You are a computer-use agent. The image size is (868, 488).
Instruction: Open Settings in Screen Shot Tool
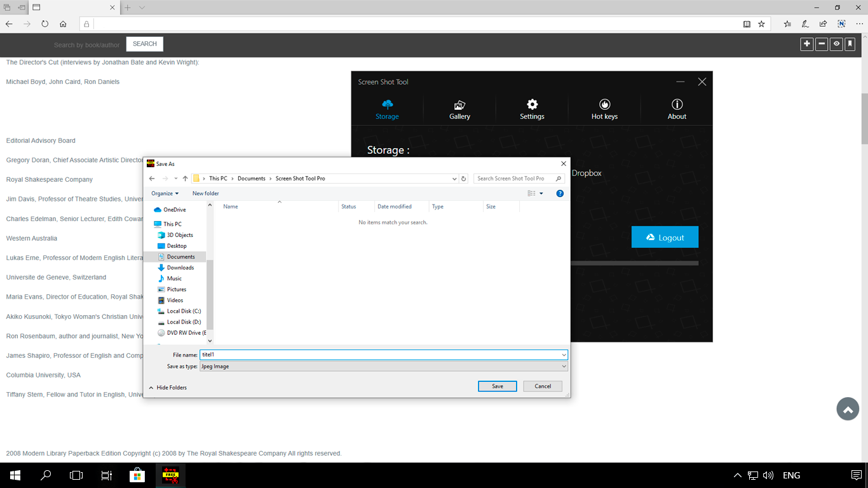point(532,108)
